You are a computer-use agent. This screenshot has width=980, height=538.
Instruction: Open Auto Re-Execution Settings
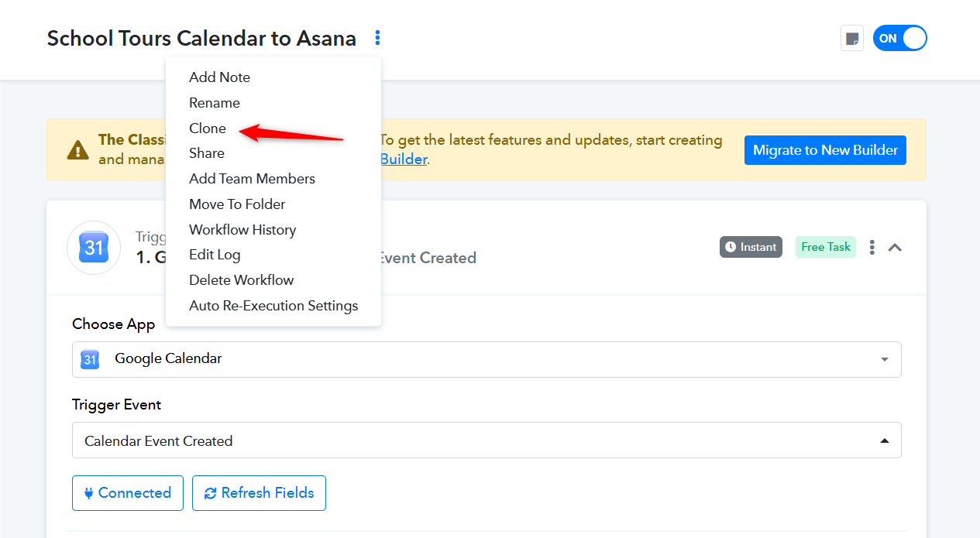coord(273,306)
